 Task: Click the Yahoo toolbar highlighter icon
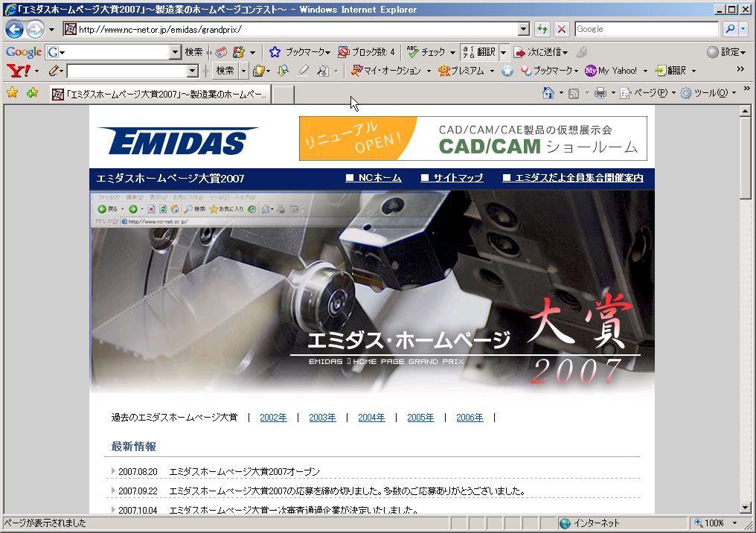304,71
